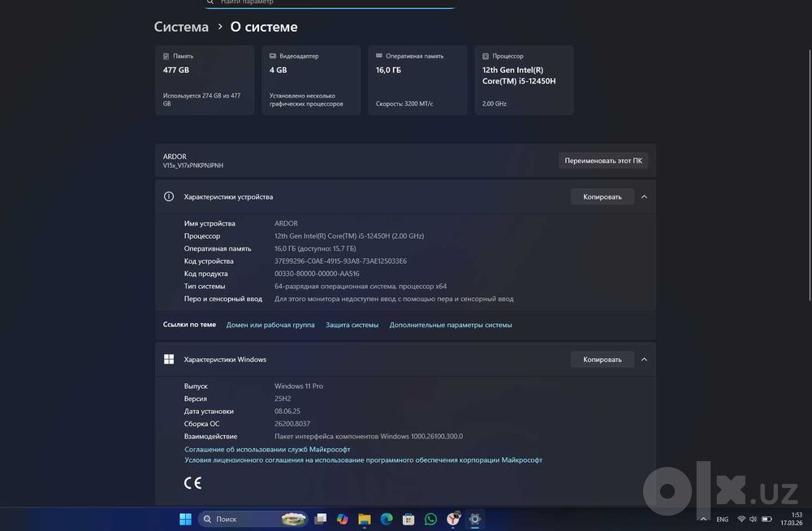Select product code 00330-80000-00000-AA516
This screenshot has width=812, height=531.
point(317,274)
